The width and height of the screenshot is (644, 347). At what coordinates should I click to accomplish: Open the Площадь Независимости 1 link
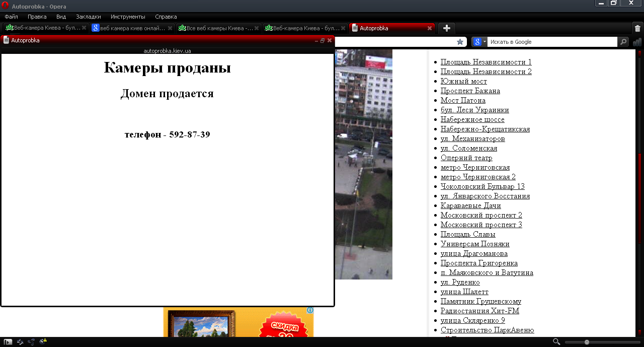(486, 62)
